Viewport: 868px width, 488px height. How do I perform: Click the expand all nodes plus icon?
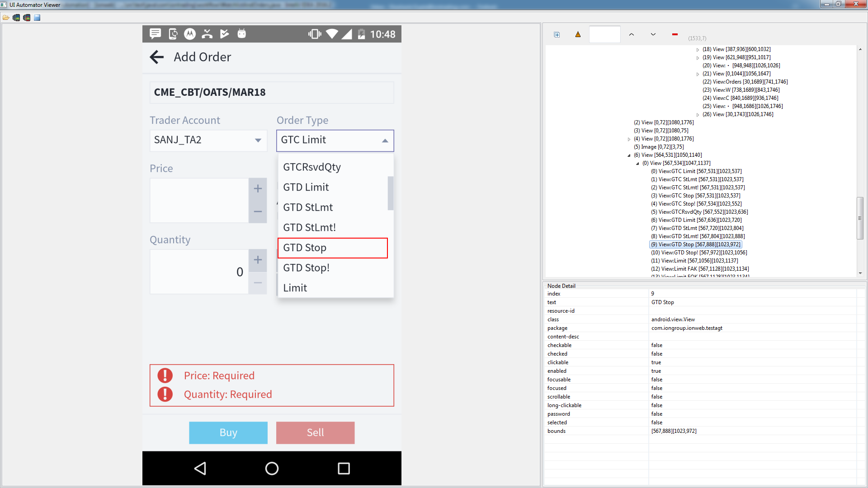point(557,35)
